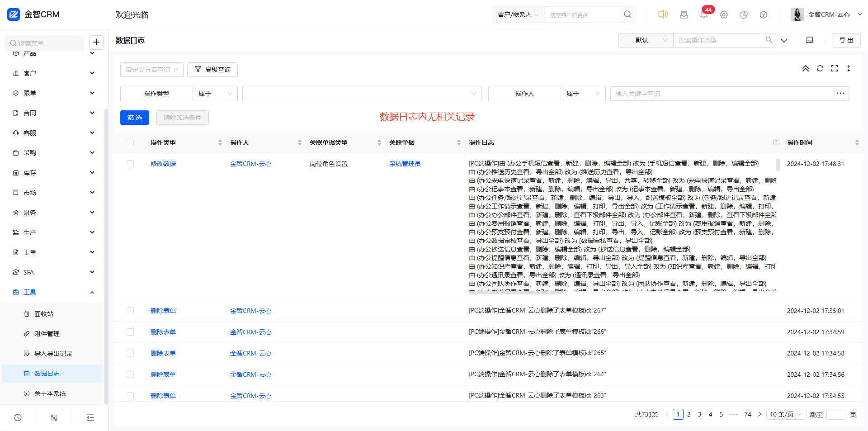Click the history clock icon at sidebar bottom
The image size is (868, 431).
[18, 417]
